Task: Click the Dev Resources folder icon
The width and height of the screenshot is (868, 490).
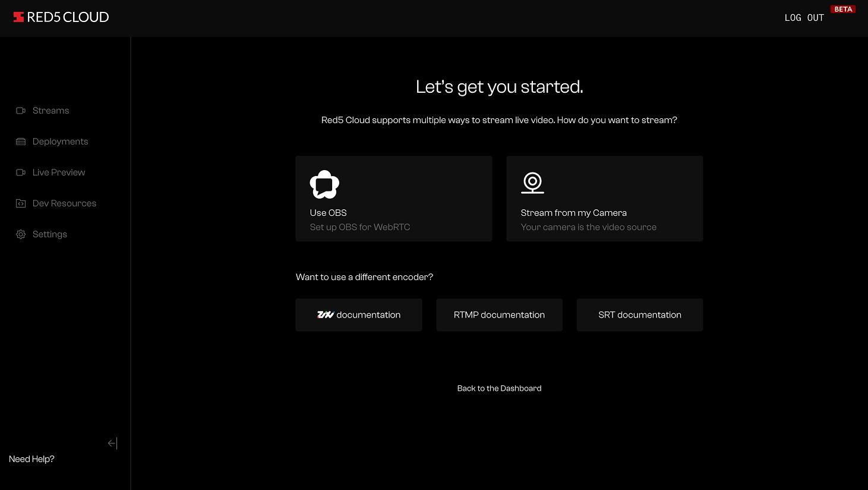Action: point(21,203)
